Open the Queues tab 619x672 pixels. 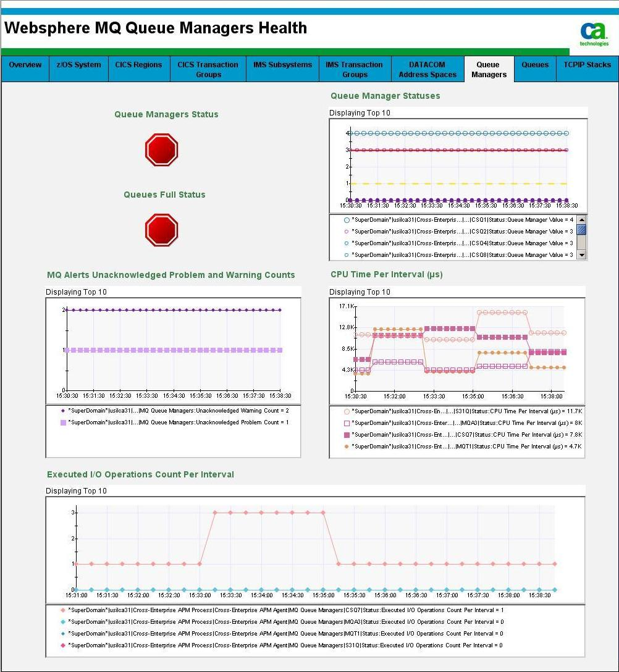click(535, 69)
